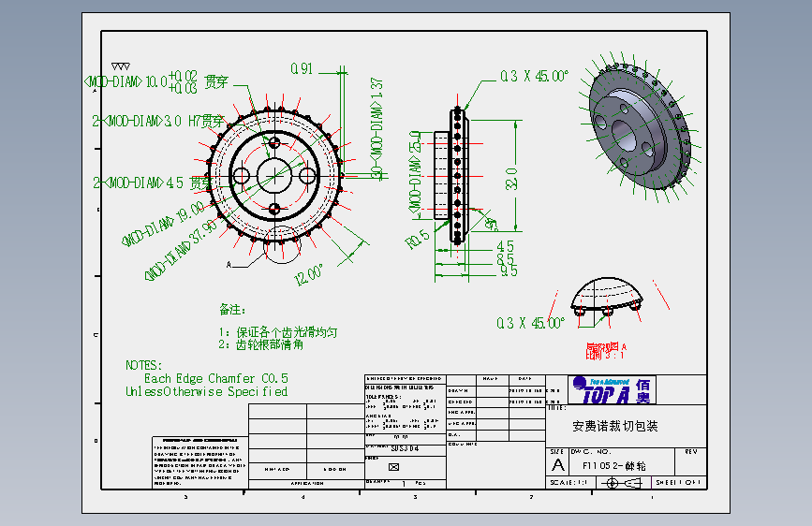
Task: Click the red detail view A scale 3:1 label
Action: 606,350
